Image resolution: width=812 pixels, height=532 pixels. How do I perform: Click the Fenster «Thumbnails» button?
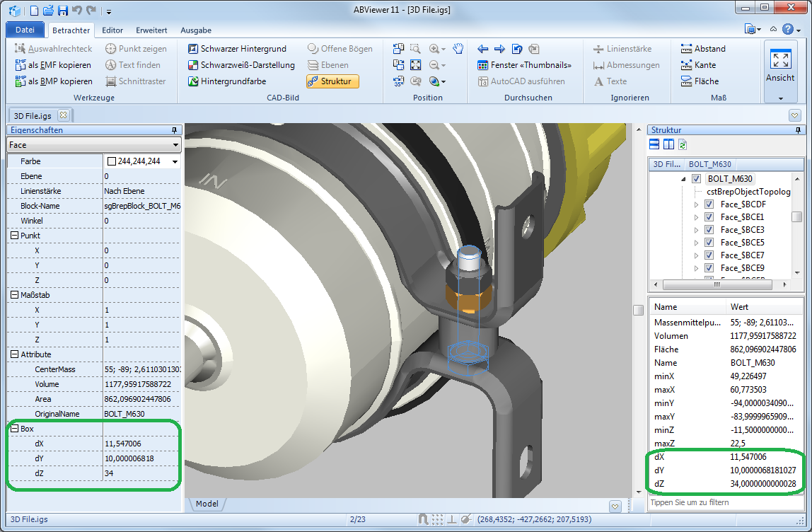point(524,65)
